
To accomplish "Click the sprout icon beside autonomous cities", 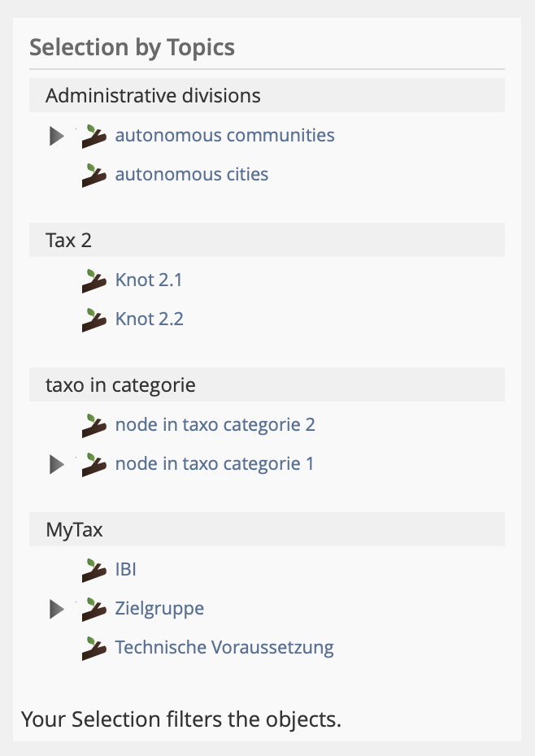I will pos(94,176).
